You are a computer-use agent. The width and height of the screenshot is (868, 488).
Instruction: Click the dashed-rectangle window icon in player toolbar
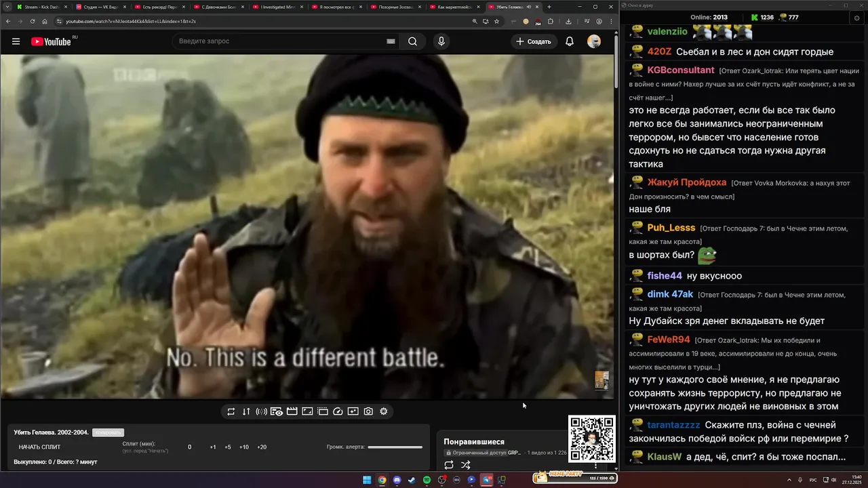coord(323,411)
